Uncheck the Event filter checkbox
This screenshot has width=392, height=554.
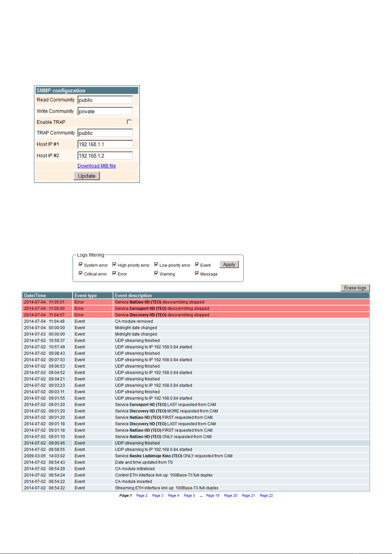pos(197,265)
